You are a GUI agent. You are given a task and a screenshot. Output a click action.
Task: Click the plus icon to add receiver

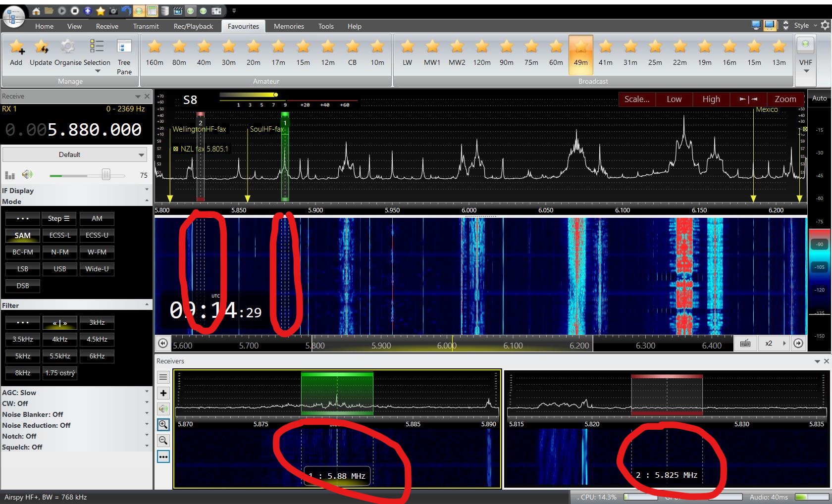(163, 393)
